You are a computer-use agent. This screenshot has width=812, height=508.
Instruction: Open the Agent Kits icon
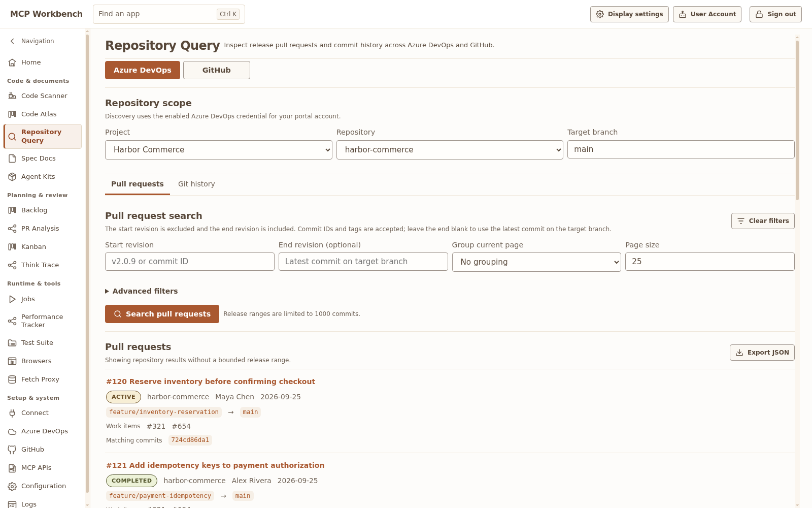12,177
